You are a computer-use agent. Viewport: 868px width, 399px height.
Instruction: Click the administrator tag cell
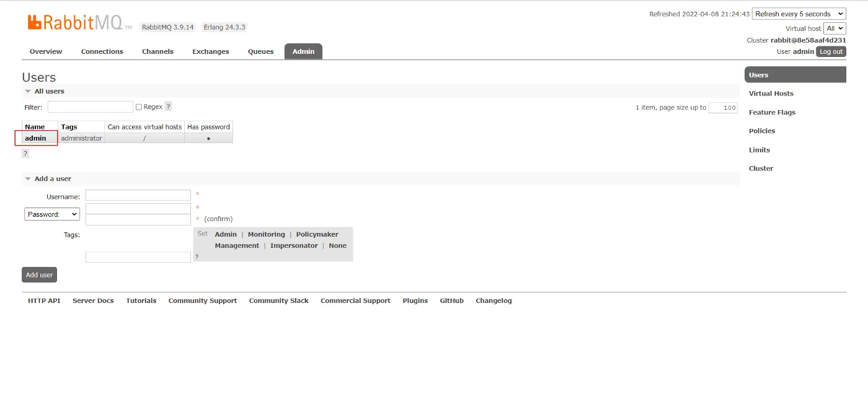click(81, 138)
